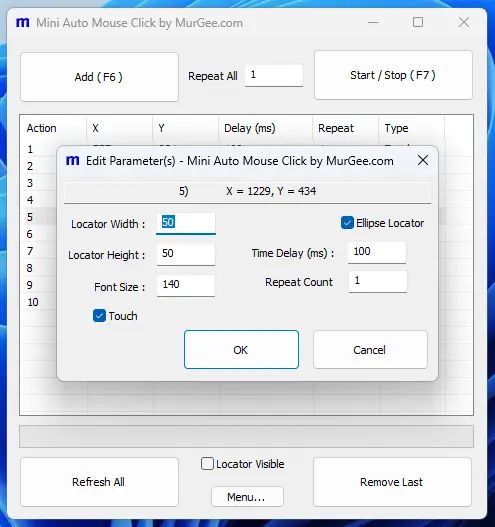495x527 pixels.
Task: Cancel the Edit Parameter(s) dialog
Action: pyautogui.click(x=370, y=350)
